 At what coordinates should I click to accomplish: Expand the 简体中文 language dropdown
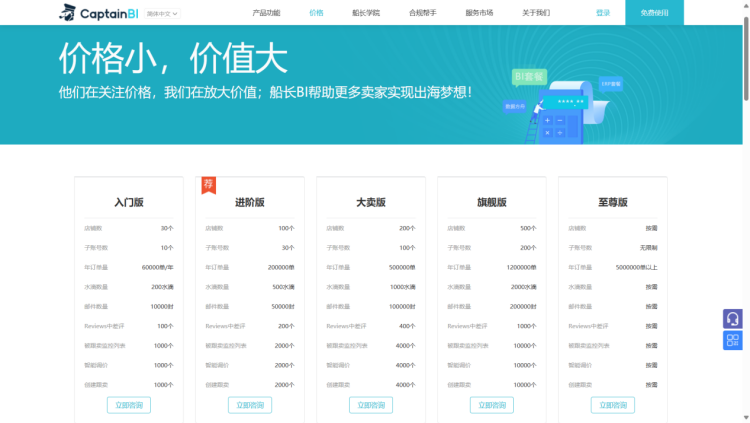[164, 13]
